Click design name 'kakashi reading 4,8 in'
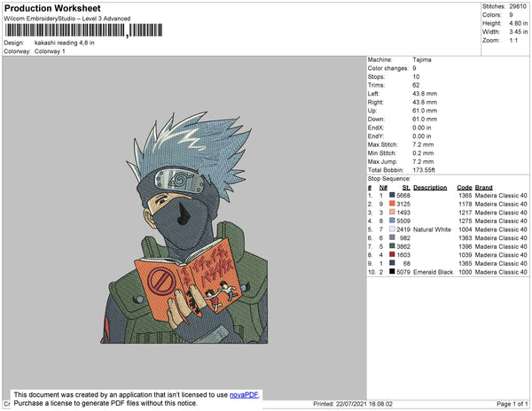532x411 pixels. (x=65, y=43)
